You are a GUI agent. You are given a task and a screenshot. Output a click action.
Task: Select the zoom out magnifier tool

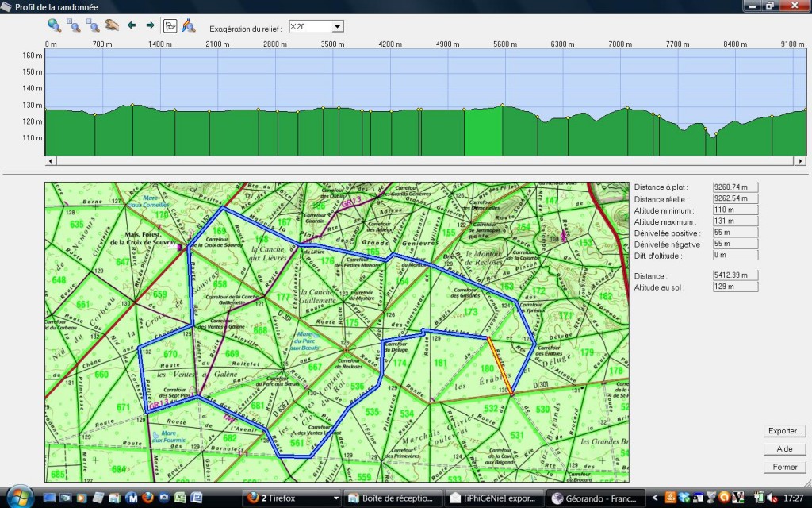[x=93, y=25]
